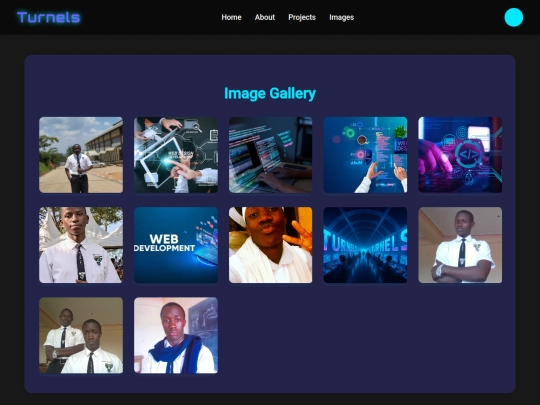This screenshot has width=540, height=405.
Task: Go to the About page
Action: pyautogui.click(x=264, y=17)
